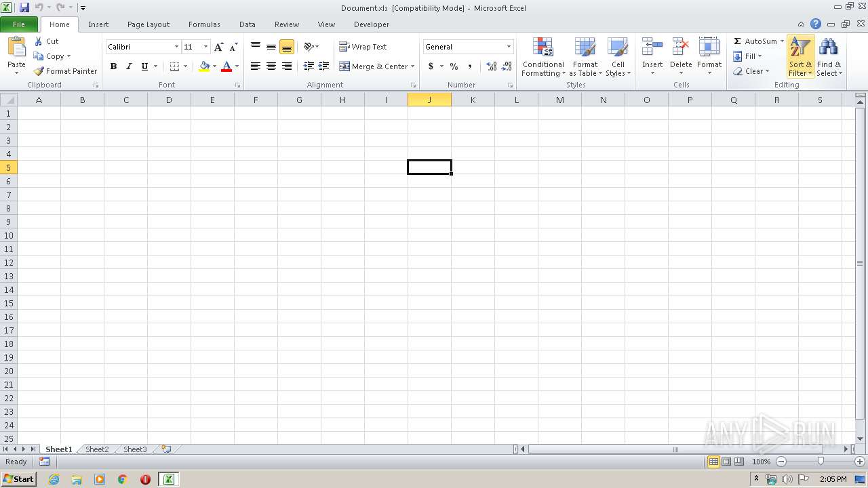The width and height of the screenshot is (868, 488).
Task: Open Conditional Formatting menu
Action: pyautogui.click(x=543, y=57)
